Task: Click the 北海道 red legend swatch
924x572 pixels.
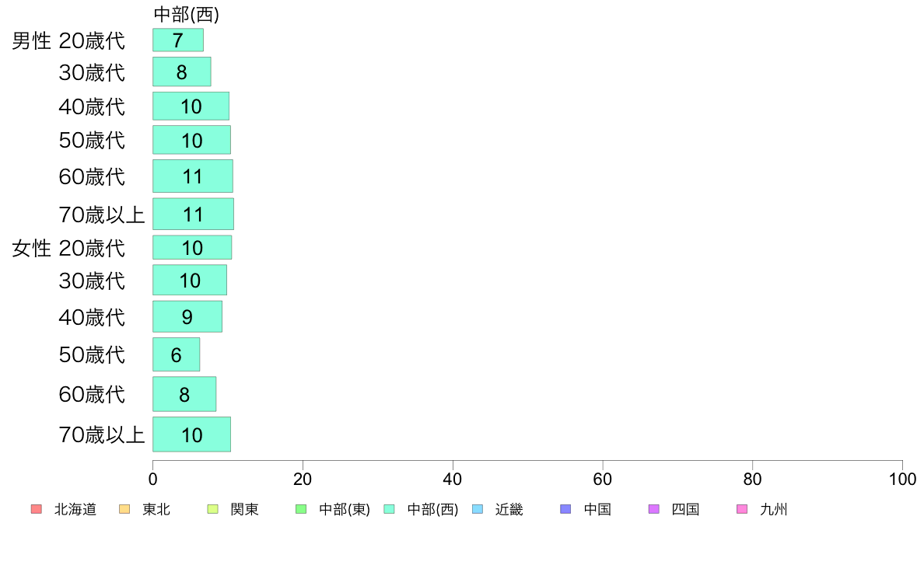Action: click(x=37, y=509)
